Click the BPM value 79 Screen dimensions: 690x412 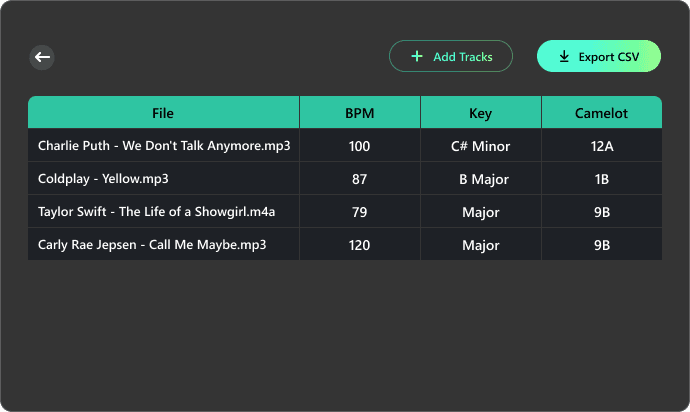coord(360,212)
